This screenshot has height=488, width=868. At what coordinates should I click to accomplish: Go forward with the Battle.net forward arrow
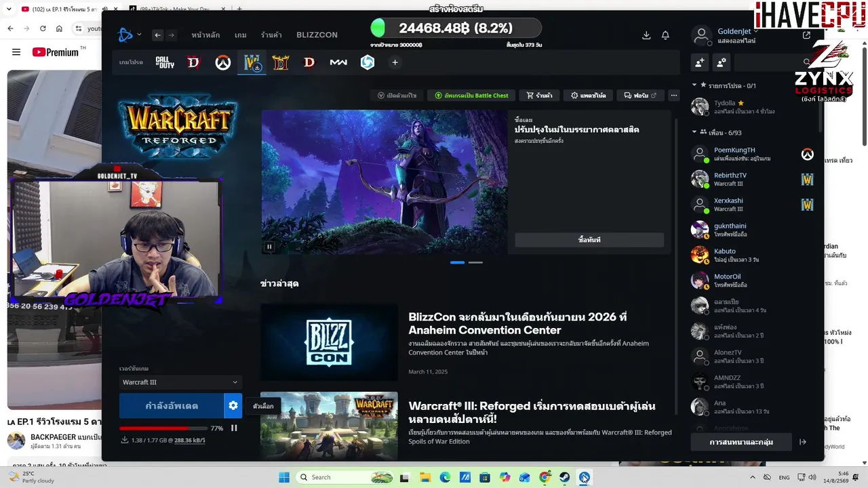pyautogui.click(x=172, y=35)
